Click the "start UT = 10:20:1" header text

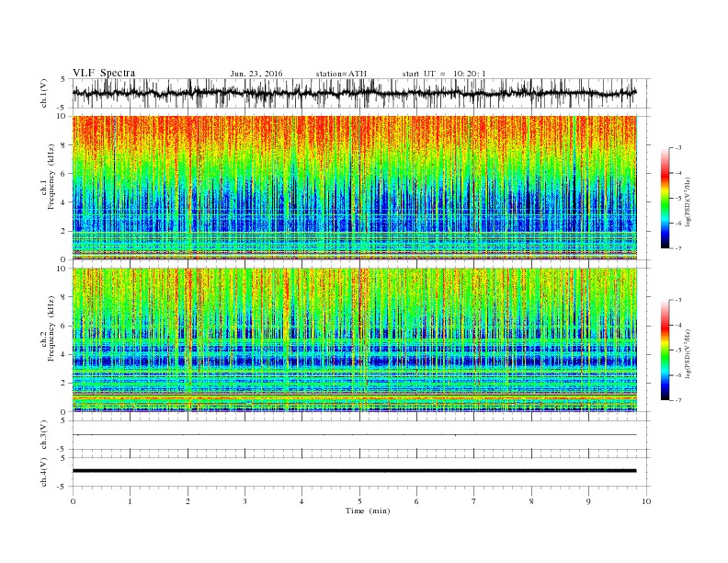tap(444, 74)
